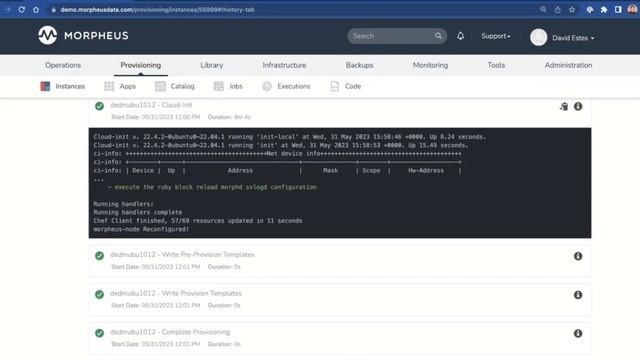The width and height of the screenshot is (640, 360).
Task: Open the Operations menu
Action: 63,65
